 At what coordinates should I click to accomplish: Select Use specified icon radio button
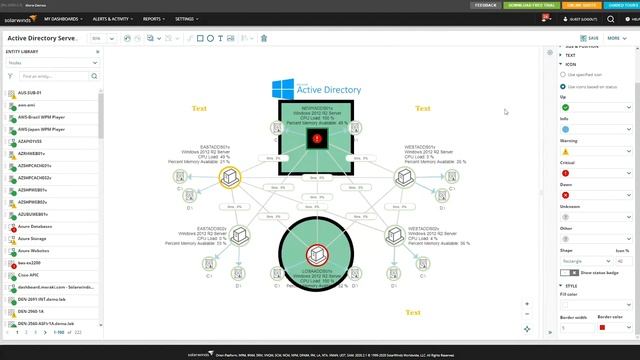pyautogui.click(x=563, y=75)
